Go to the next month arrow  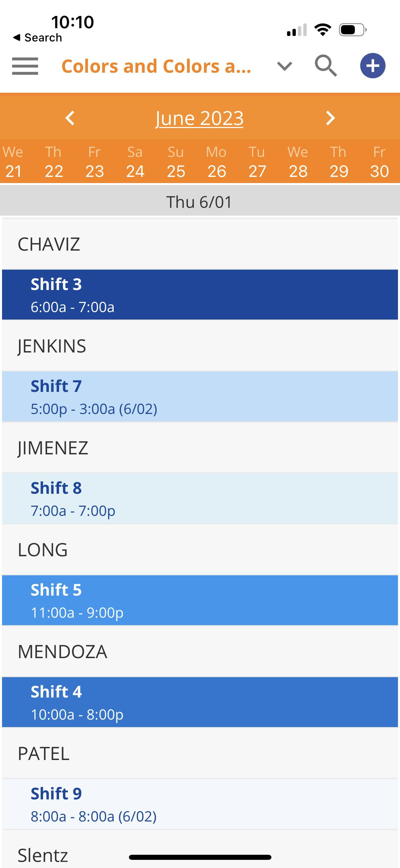pos(330,118)
